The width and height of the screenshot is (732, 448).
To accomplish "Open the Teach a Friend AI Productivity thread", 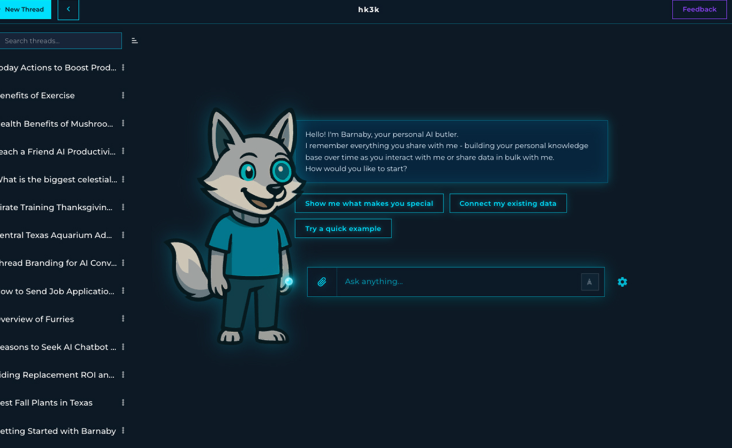I will tap(57, 152).
